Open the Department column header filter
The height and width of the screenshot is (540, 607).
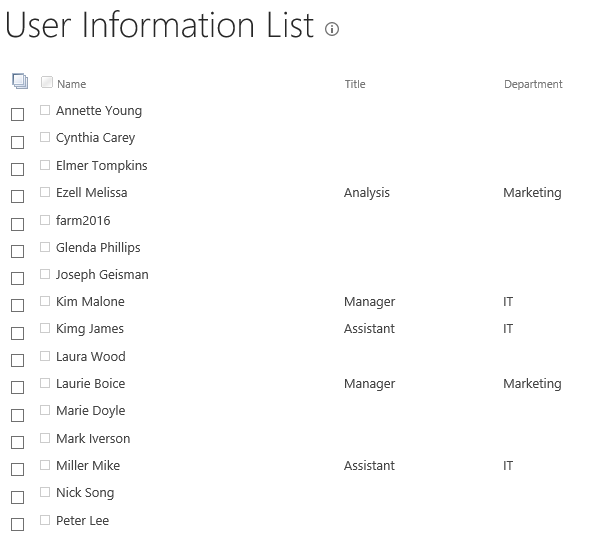coord(533,85)
